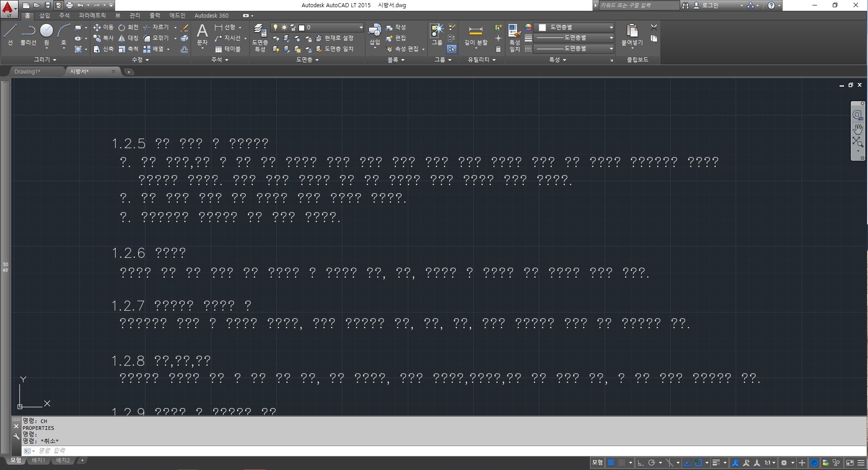Click the 지시선 (Leader) button
This screenshot has width=868, height=470.
228,38
